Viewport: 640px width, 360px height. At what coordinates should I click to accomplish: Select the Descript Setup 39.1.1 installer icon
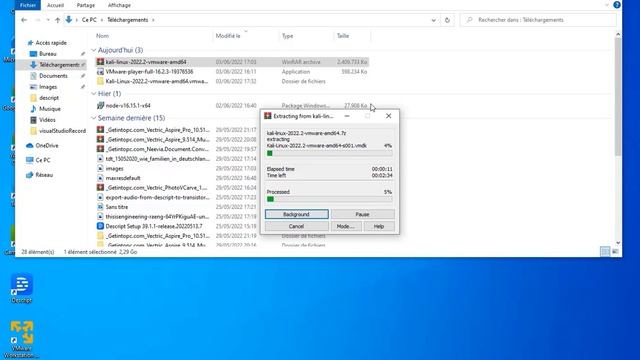(x=100, y=226)
